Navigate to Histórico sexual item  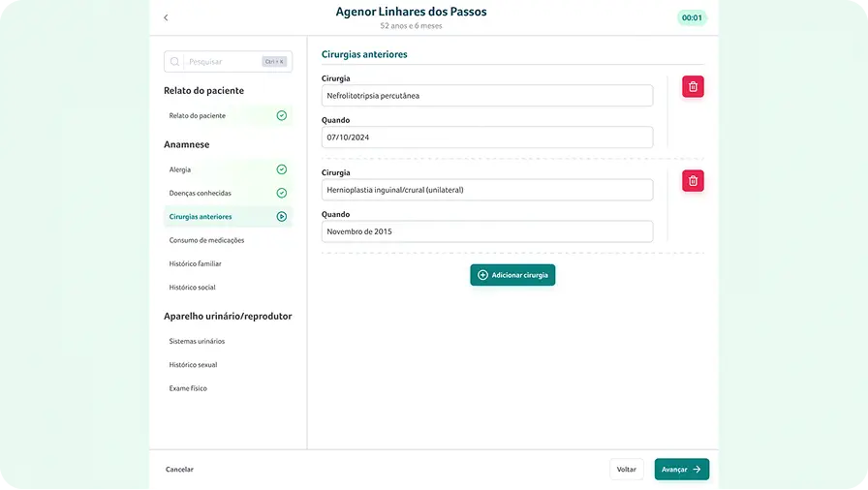coord(193,365)
